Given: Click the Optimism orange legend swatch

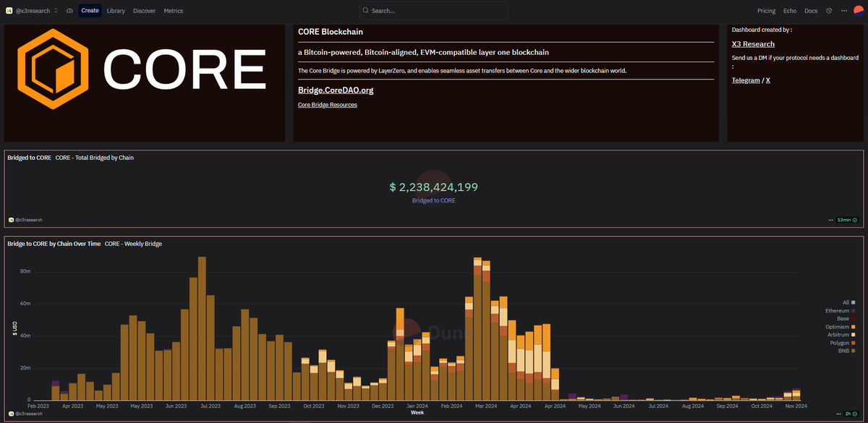Looking at the screenshot, I should [854, 327].
